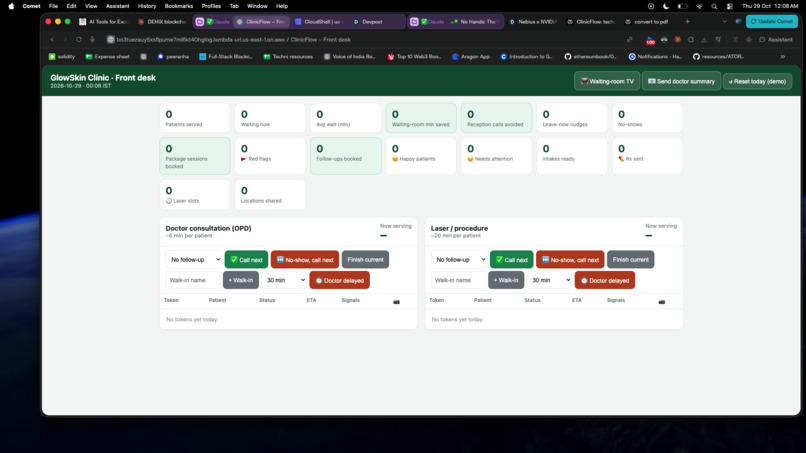Open Top 10 Web3 Boo.. bookmark
The width and height of the screenshot is (806, 453).
point(414,57)
